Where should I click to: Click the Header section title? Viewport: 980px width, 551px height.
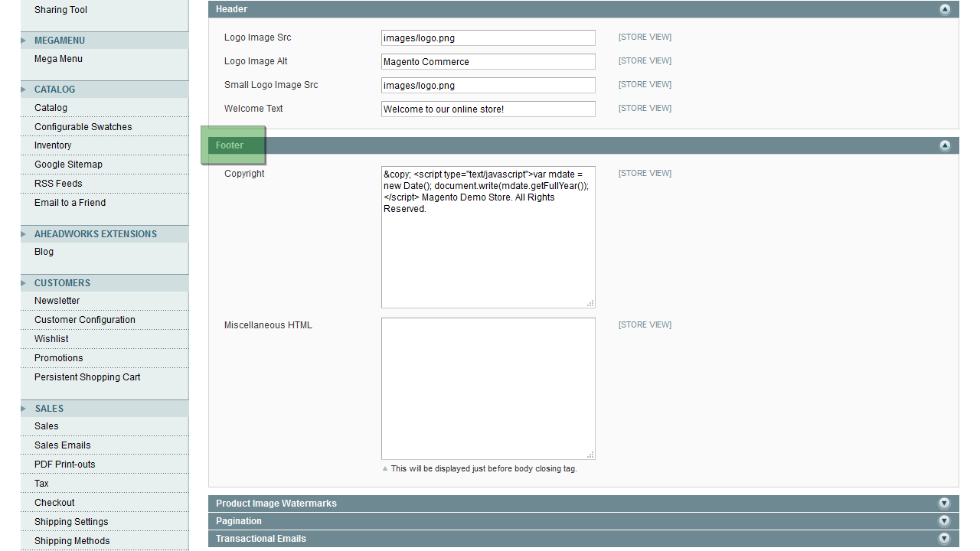(231, 9)
